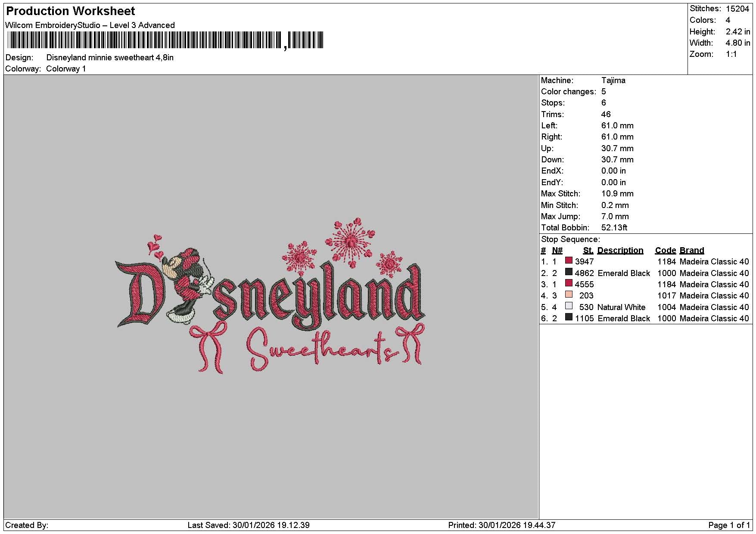Click the Stitches value '15204'

[x=737, y=9]
